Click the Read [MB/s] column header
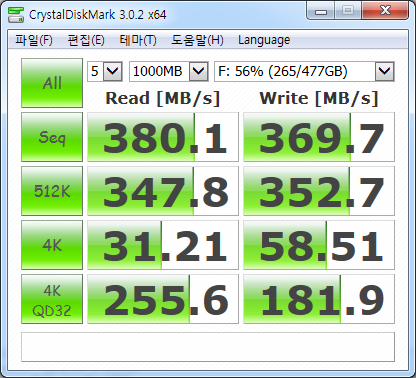This screenshot has height=378, width=416. [x=163, y=99]
